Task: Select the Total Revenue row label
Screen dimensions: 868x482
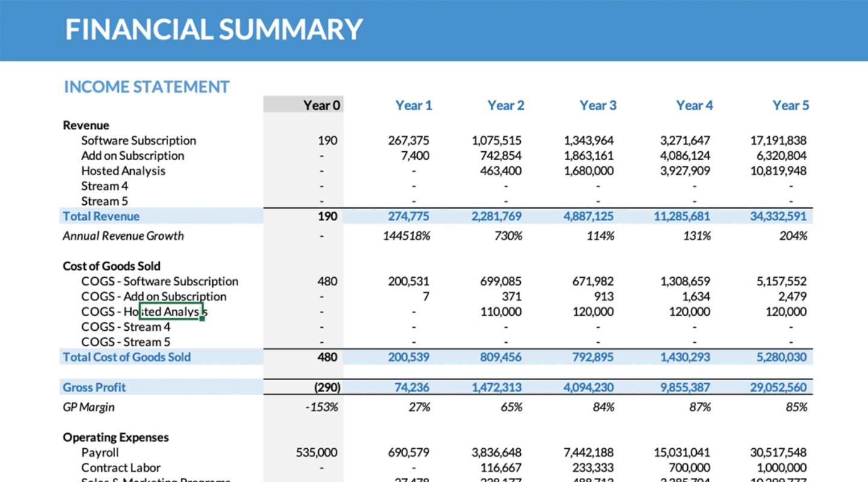Action: click(x=101, y=216)
